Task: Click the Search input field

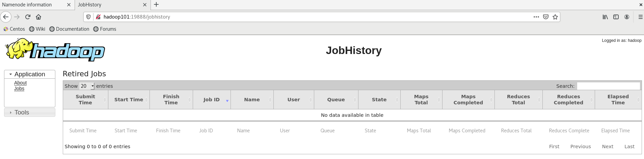Action: tap(608, 86)
